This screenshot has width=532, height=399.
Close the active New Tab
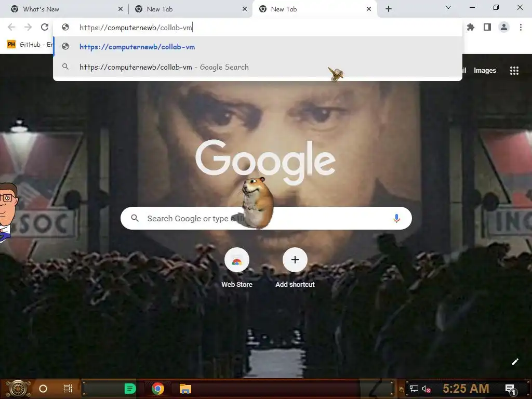click(369, 9)
